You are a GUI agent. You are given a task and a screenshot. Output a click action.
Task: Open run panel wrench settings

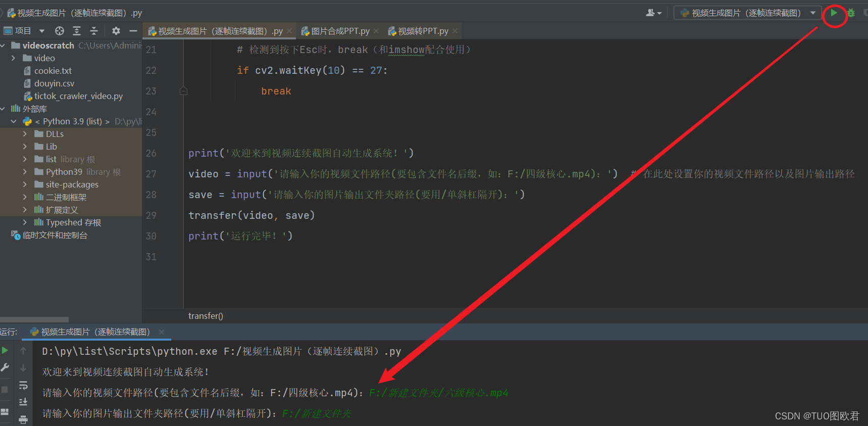5,367
